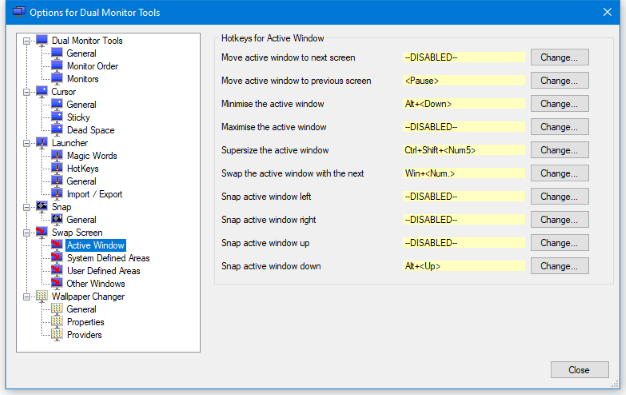
Task: Click the Cursor category icon
Action: coord(42,91)
